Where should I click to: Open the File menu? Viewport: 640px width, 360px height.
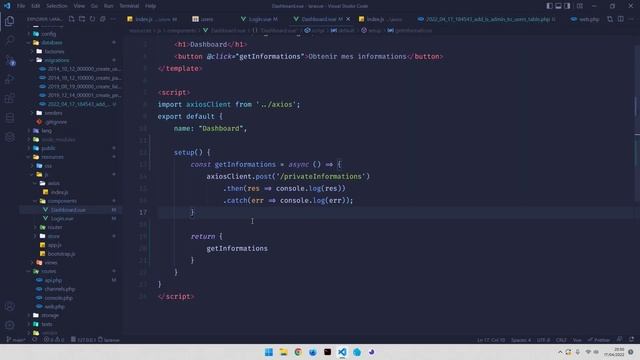click(21, 6)
